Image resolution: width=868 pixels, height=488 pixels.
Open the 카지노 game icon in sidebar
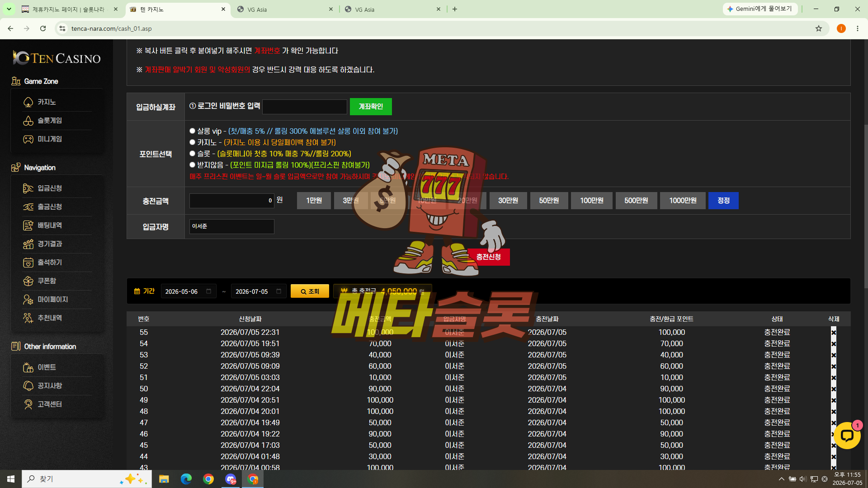pos(28,102)
